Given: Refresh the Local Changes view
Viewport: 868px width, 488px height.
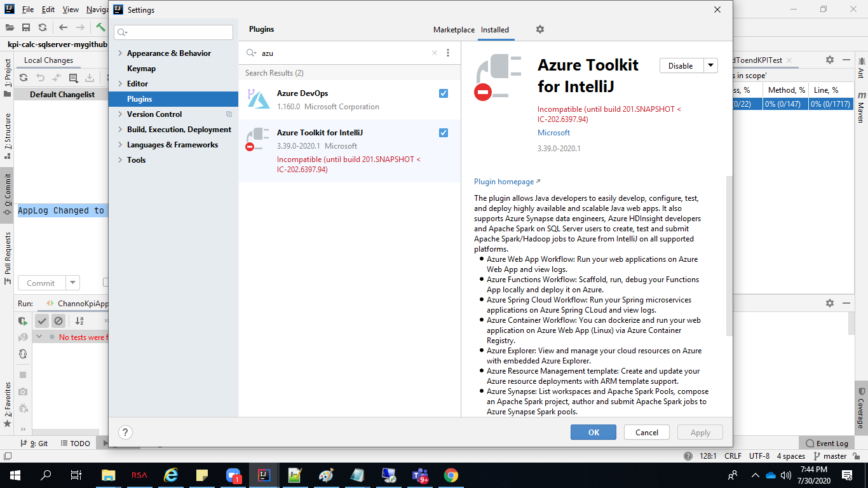Looking at the screenshot, I should point(23,77).
